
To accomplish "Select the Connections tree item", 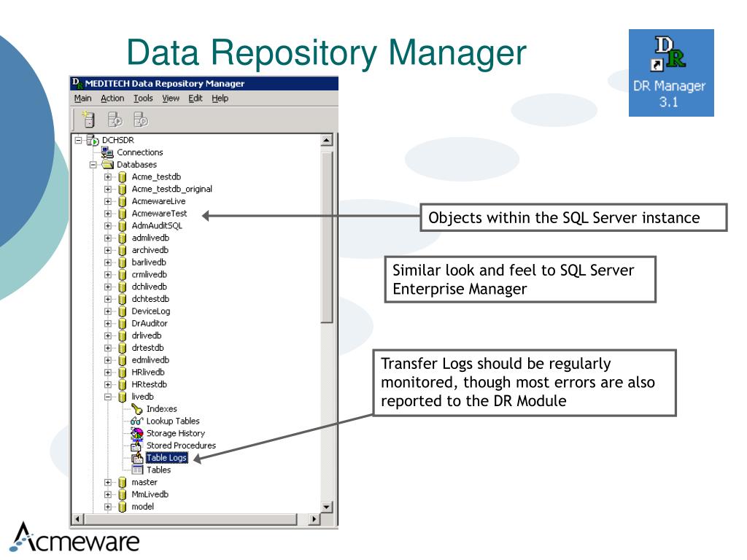I will click(x=140, y=152).
